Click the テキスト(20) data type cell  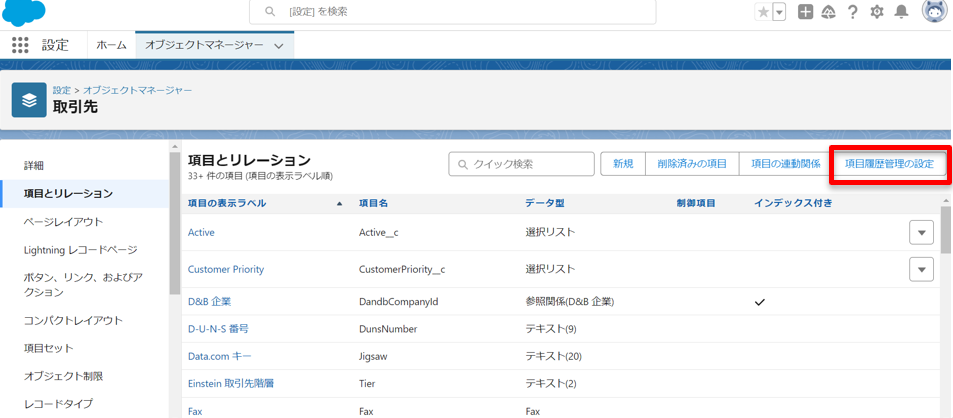[x=553, y=356]
